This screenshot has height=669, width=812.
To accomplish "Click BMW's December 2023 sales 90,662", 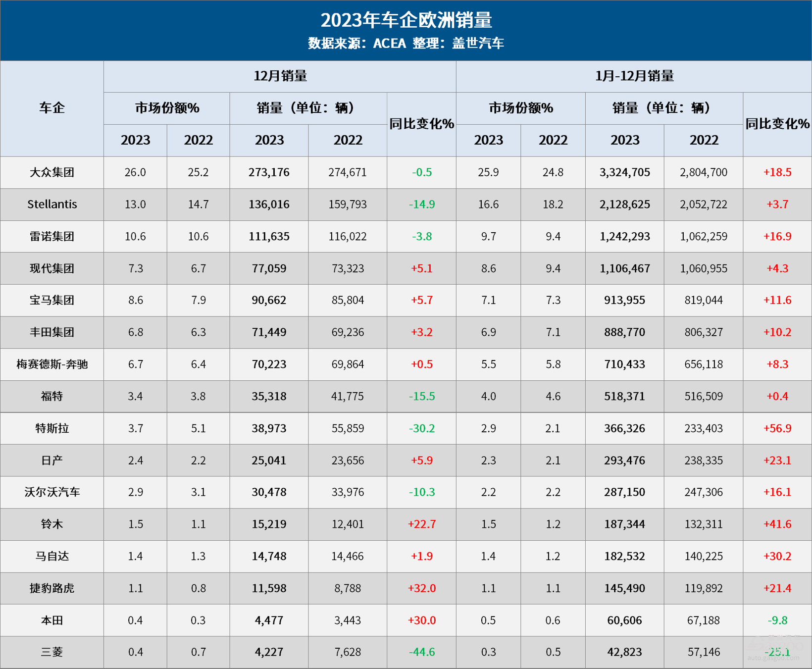I will [269, 300].
